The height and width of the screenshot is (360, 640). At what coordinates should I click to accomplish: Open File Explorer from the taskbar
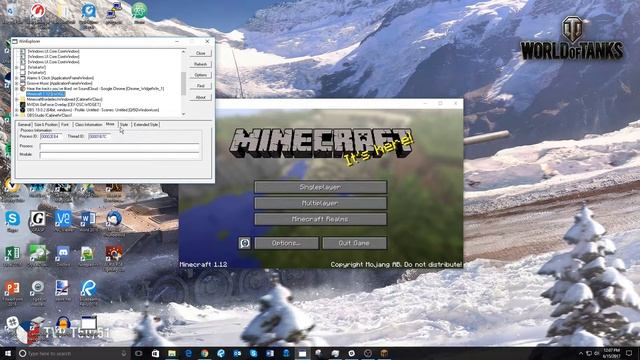click(x=172, y=353)
